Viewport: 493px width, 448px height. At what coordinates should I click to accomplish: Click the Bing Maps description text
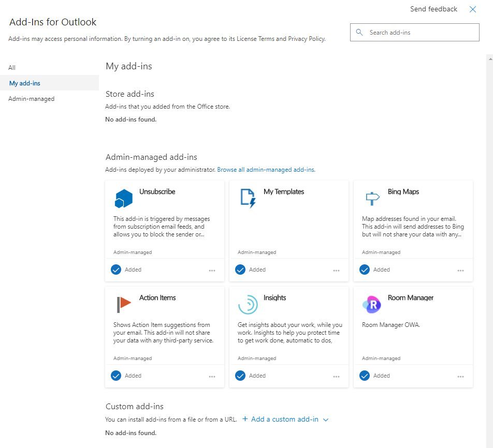tap(413, 227)
